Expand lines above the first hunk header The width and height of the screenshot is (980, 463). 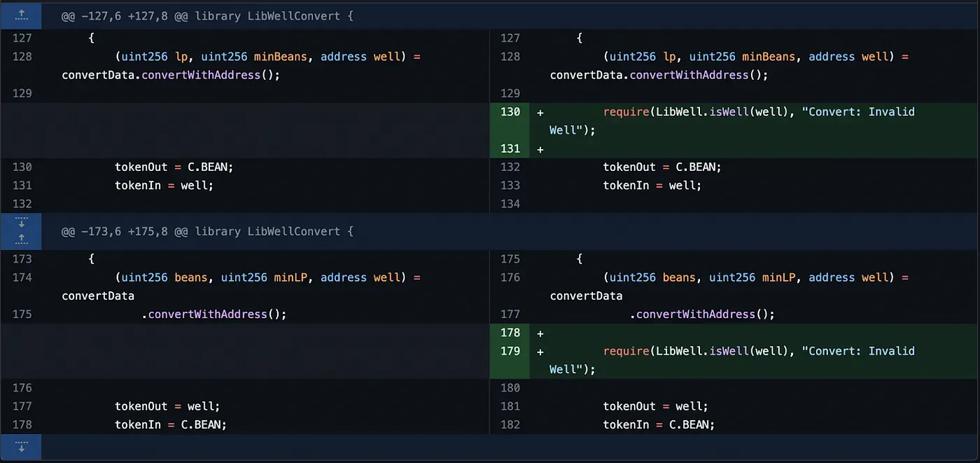pyautogui.click(x=21, y=15)
